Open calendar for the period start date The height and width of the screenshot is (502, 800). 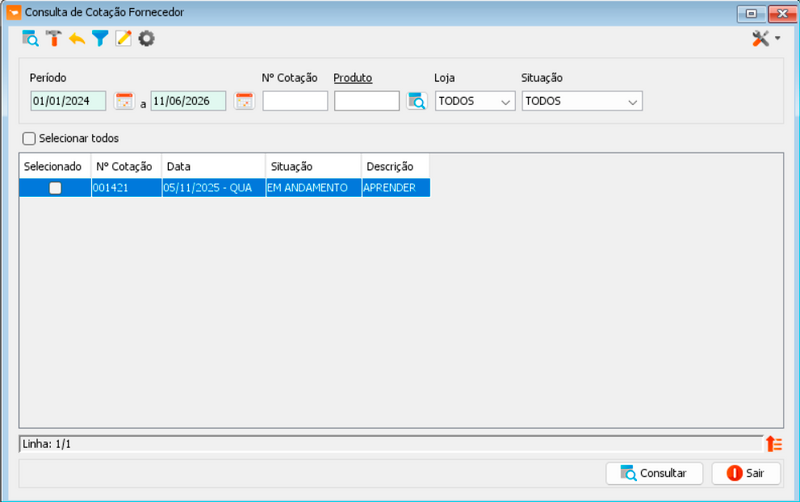[124, 101]
